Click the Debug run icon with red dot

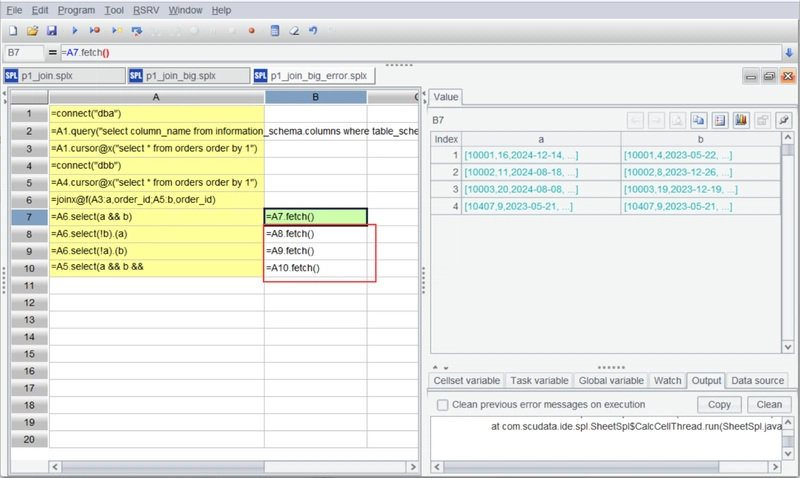(95, 31)
